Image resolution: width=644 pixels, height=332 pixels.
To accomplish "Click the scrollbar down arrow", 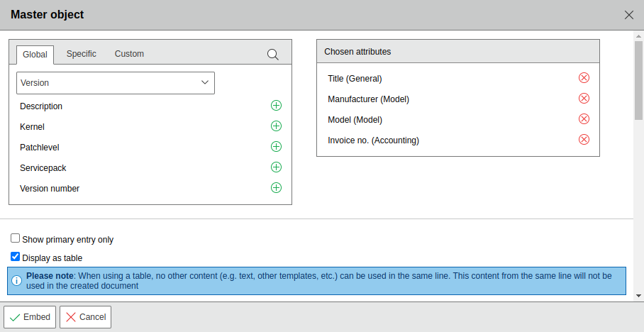I will point(638,295).
